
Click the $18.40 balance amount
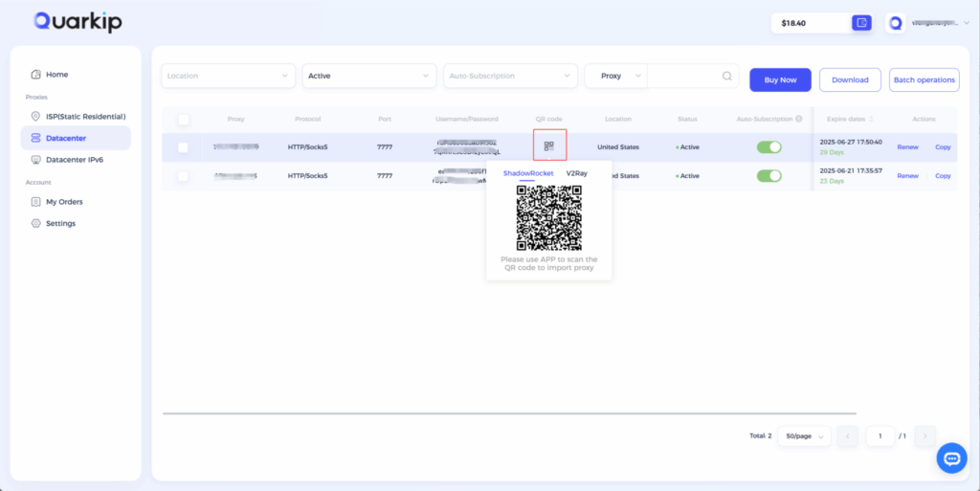click(793, 23)
